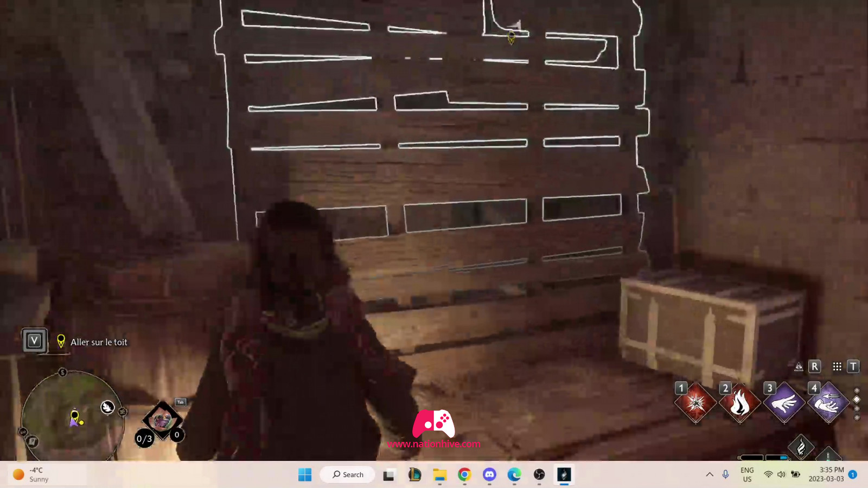Open the dotted grid spell set icon
The width and height of the screenshot is (868, 488).
pos(837,367)
